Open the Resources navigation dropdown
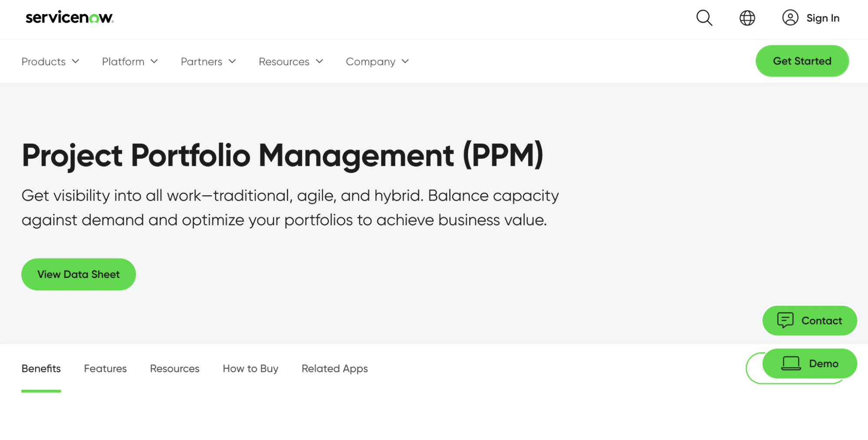This screenshot has width=868, height=440. pos(291,62)
